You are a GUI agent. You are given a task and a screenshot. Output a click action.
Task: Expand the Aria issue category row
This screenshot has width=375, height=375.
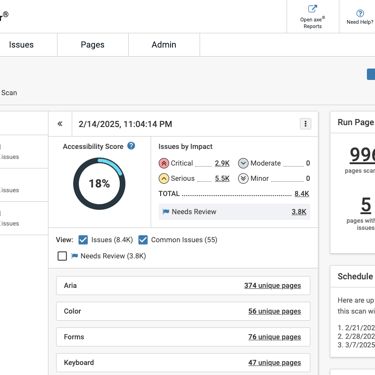tap(183, 286)
